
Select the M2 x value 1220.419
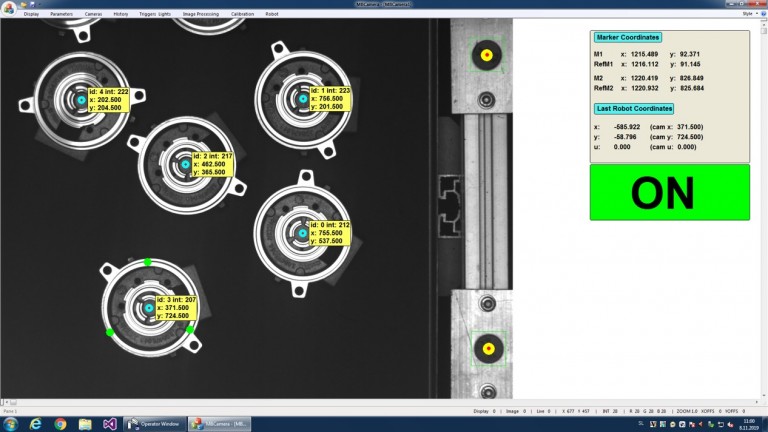(644, 78)
